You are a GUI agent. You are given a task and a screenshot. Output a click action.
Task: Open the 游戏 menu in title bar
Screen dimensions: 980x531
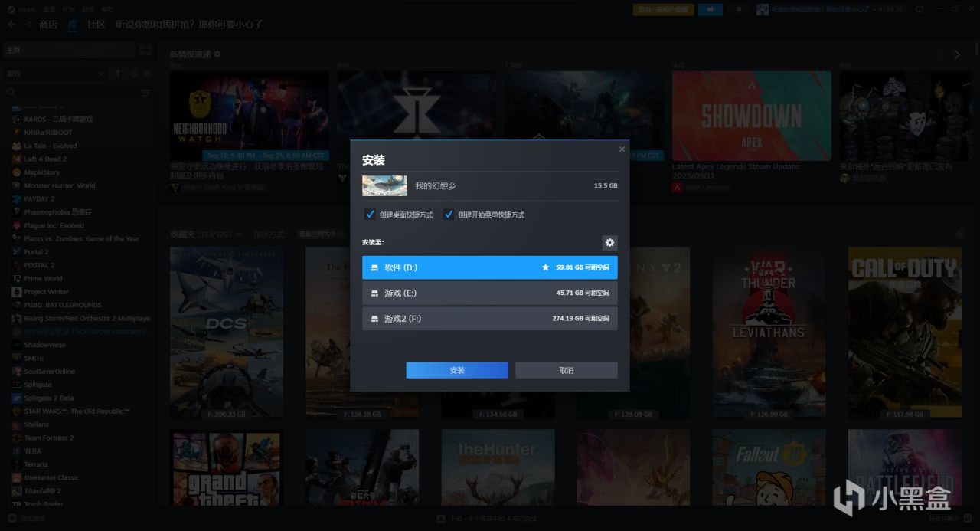tap(88, 9)
